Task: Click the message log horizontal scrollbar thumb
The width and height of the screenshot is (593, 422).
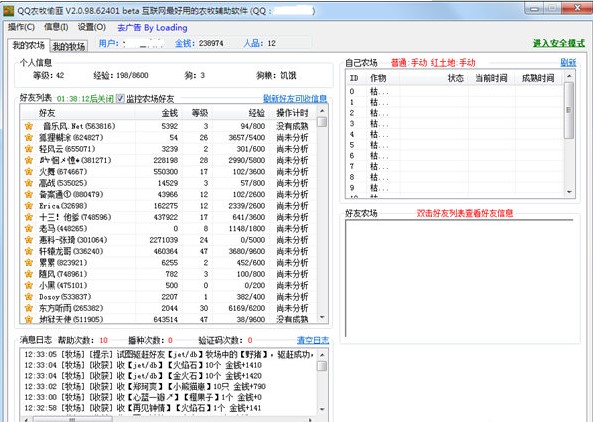Action: click(x=72, y=419)
